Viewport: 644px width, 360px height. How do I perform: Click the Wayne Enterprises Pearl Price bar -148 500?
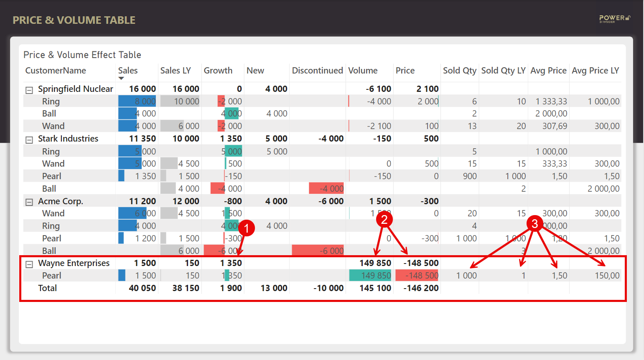[x=417, y=276]
